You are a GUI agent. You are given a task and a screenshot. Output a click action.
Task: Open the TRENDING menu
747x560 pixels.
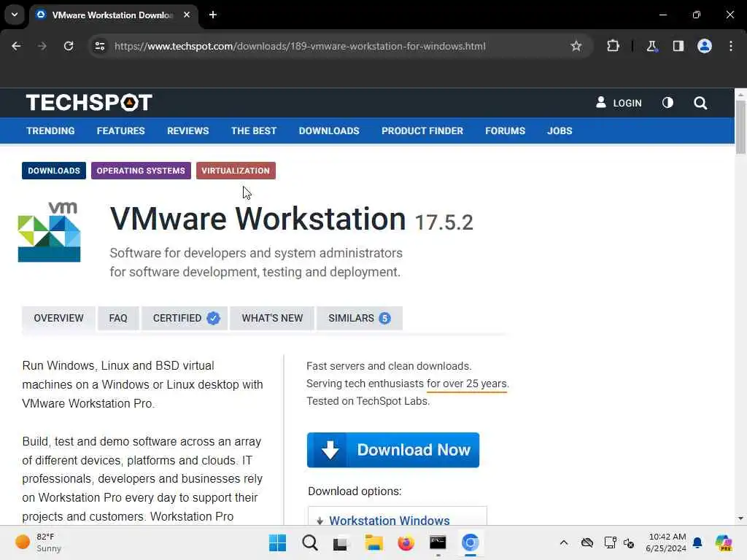50,131
